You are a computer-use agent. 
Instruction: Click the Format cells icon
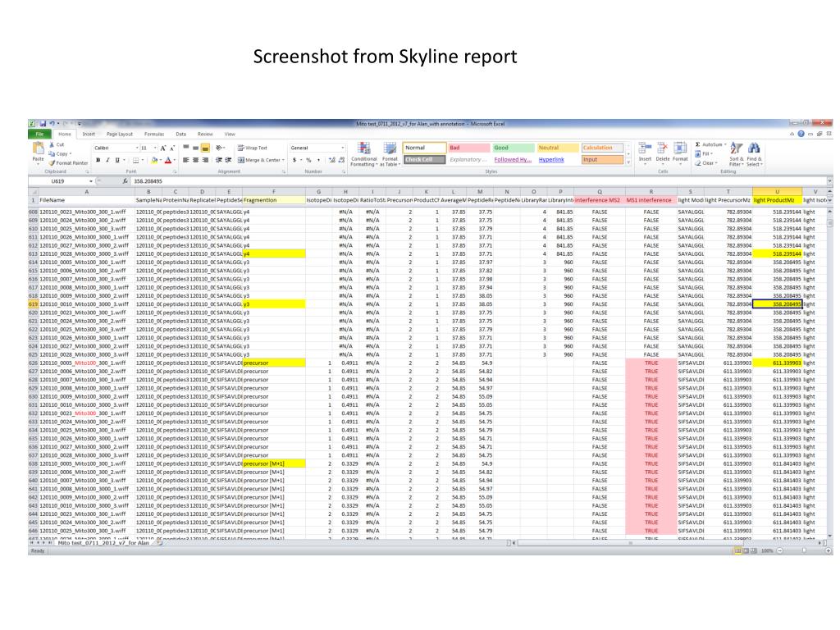680,148
